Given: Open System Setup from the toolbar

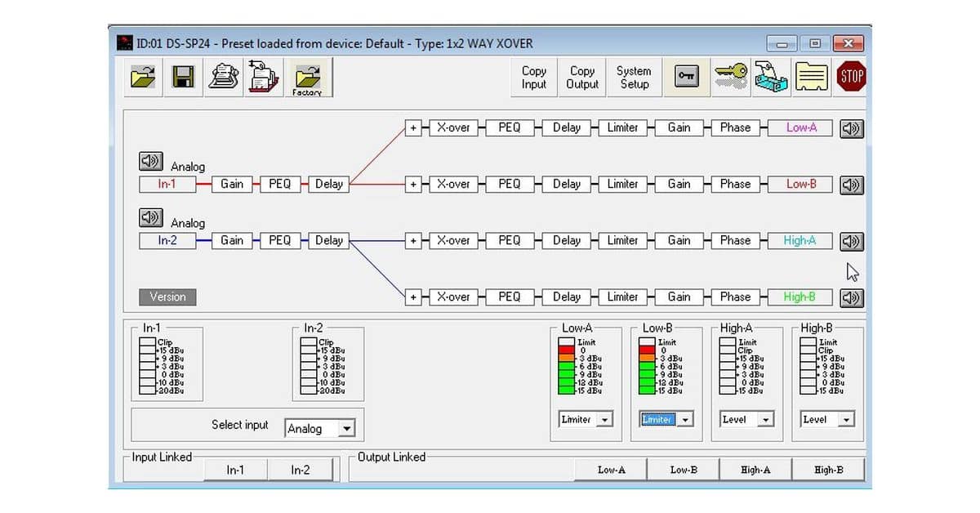Looking at the screenshot, I should pyautogui.click(x=634, y=78).
